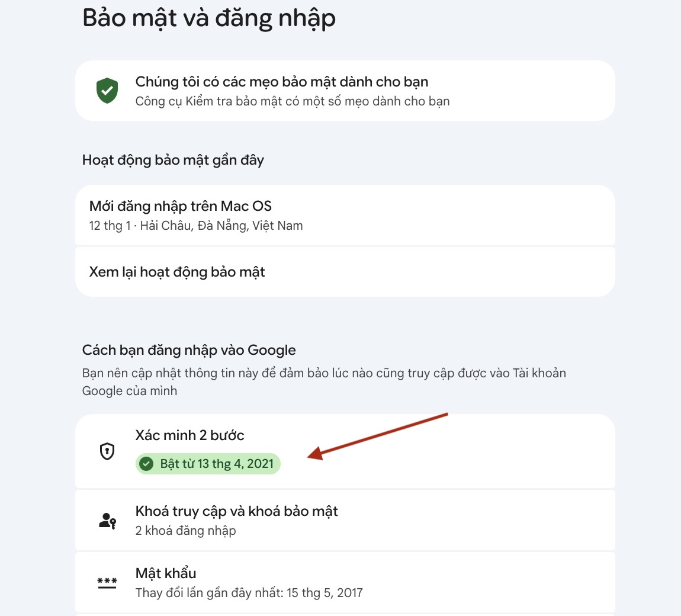Click '2 khoá đăng nhập' text
681x616 pixels.
click(x=185, y=531)
